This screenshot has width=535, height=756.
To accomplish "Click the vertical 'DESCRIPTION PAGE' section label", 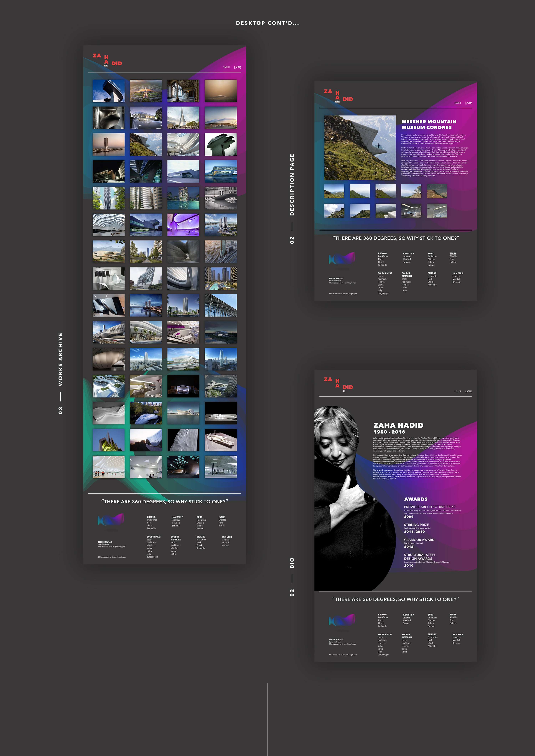I will (292, 185).
